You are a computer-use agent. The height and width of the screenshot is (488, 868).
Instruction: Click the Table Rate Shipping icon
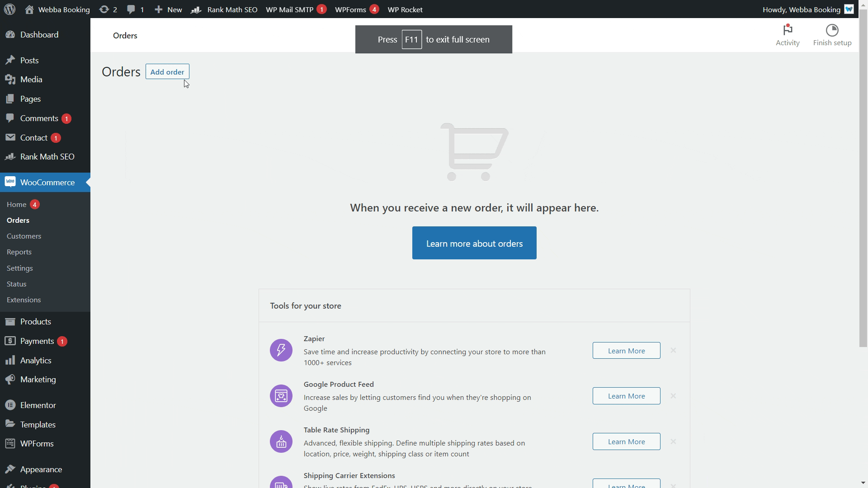pos(281,441)
